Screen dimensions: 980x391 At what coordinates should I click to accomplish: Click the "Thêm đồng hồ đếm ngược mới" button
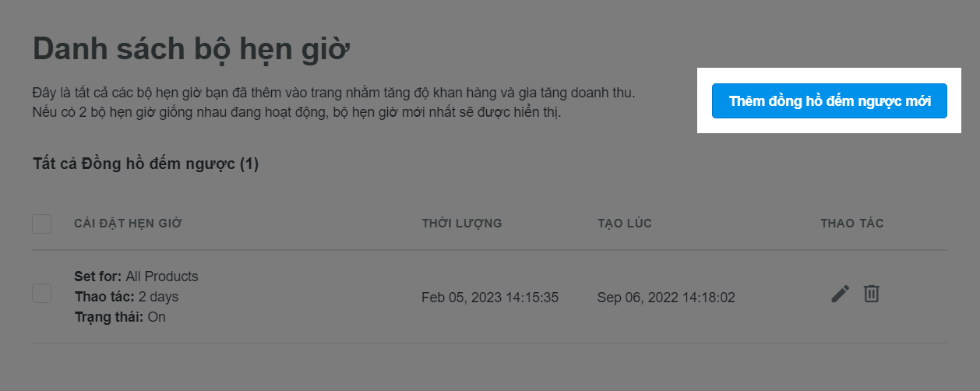pyautogui.click(x=829, y=101)
